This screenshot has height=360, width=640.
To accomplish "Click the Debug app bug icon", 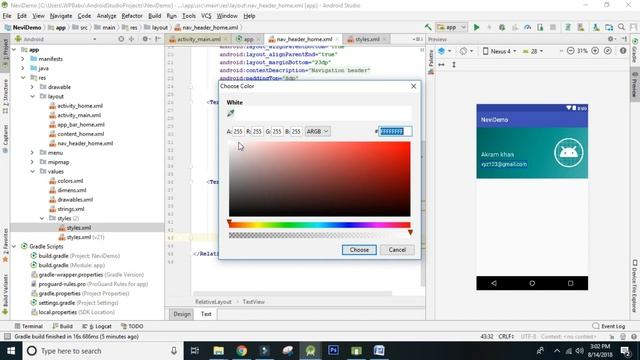I will coord(502,27).
